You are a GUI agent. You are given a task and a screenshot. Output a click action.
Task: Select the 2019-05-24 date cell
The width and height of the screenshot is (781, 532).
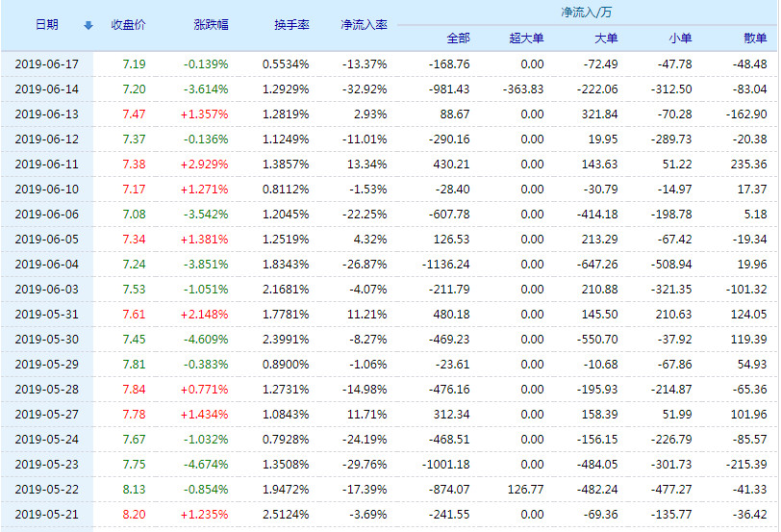click(47, 440)
